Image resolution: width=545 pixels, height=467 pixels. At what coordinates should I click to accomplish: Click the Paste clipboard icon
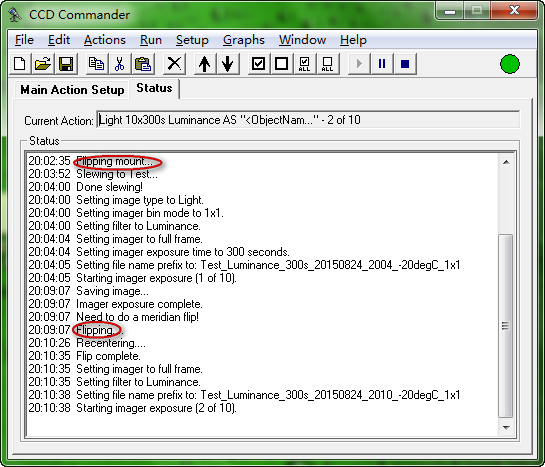pyautogui.click(x=143, y=64)
